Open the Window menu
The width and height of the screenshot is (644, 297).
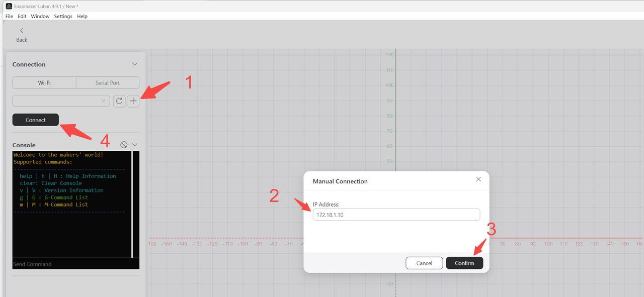tap(40, 16)
